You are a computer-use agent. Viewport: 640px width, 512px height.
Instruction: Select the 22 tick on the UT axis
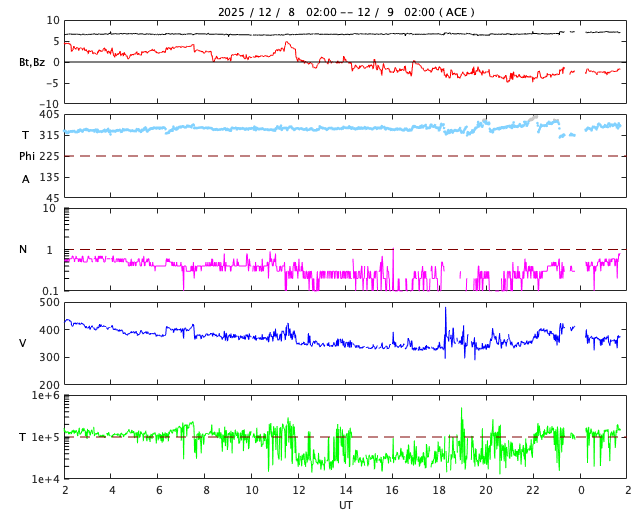[x=533, y=491]
